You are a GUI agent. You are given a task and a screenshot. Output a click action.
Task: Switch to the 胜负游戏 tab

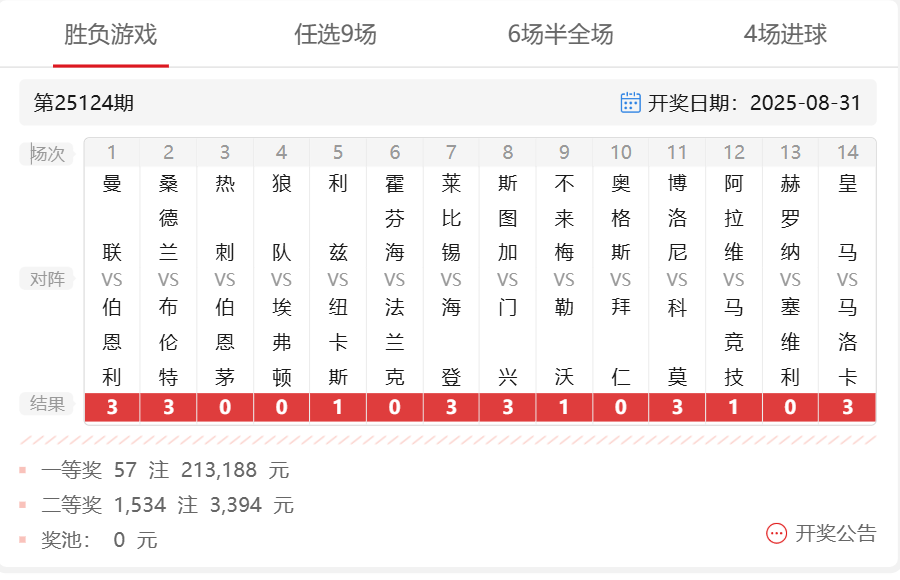110,34
